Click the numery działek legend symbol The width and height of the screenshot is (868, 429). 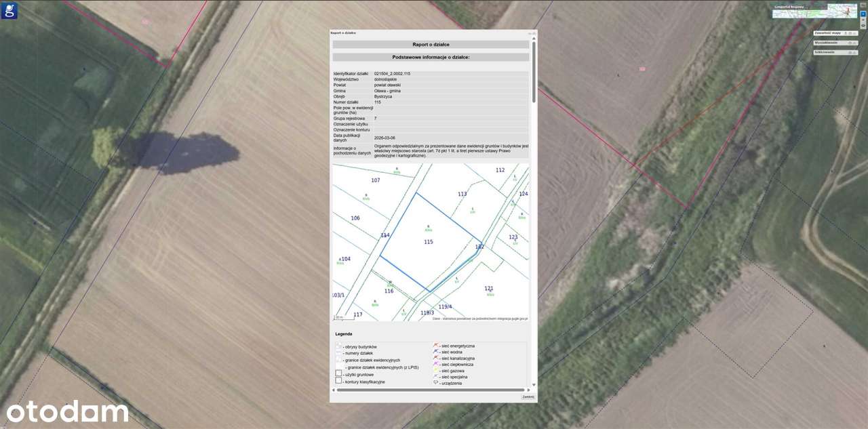338,352
